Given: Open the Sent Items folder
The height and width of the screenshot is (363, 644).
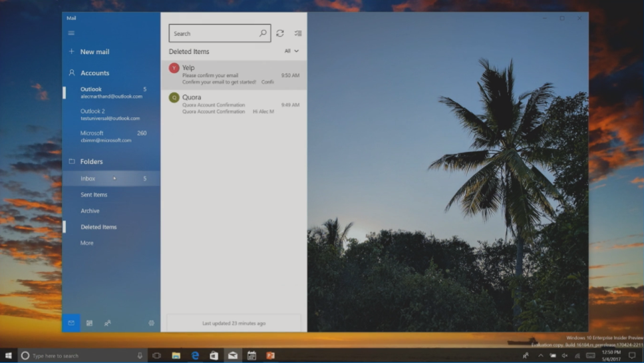Looking at the screenshot, I should click(111, 194).
